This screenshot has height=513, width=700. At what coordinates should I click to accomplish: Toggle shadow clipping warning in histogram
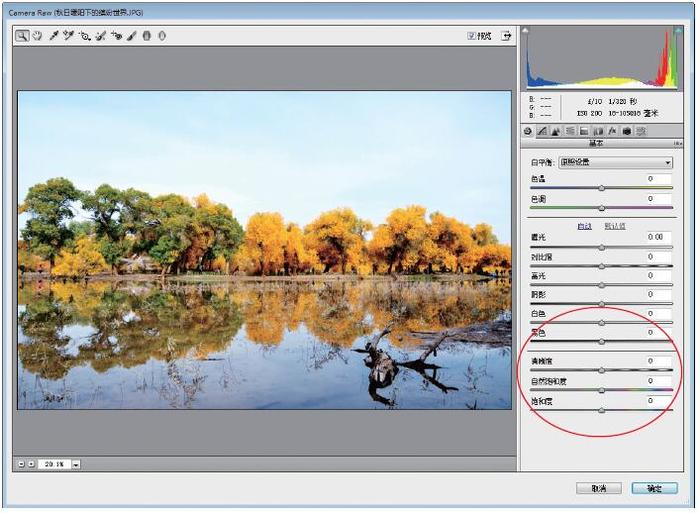(x=525, y=30)
